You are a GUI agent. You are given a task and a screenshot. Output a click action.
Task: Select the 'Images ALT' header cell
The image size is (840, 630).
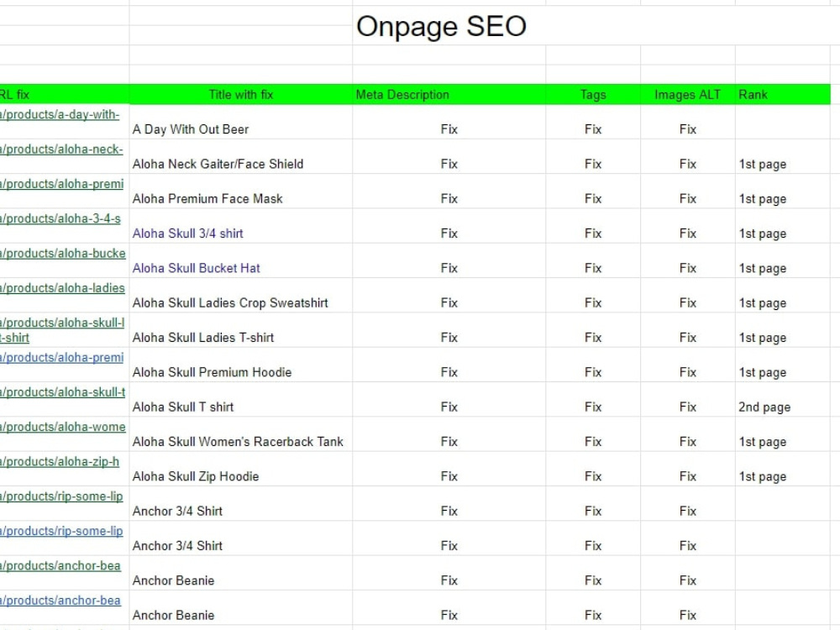[688, 95]
